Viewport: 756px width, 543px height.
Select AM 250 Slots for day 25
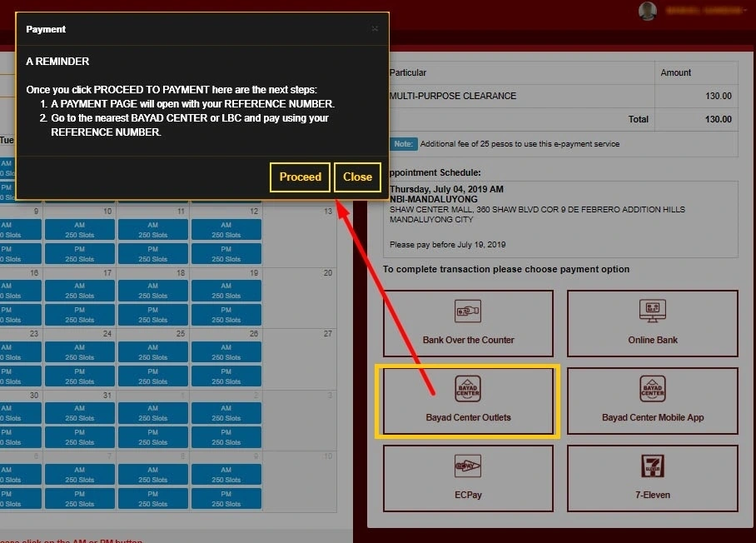point(153,352)
